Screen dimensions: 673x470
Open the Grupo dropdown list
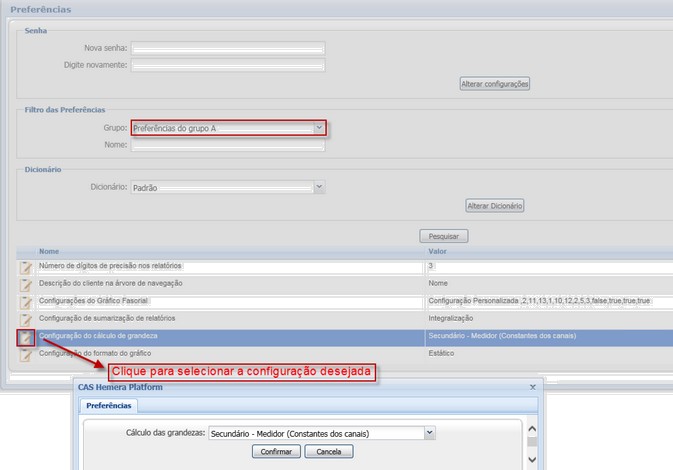[x=318, y=128]
